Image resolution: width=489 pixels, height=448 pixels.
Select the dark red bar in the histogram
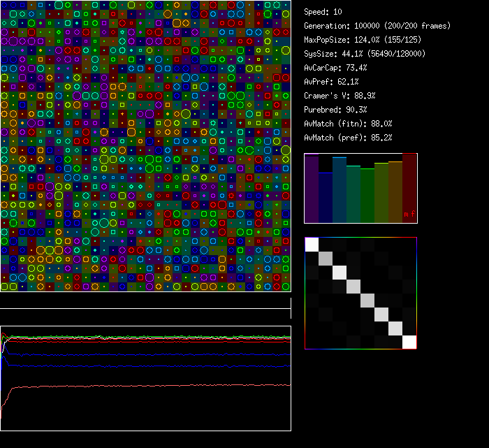point(409,185)
